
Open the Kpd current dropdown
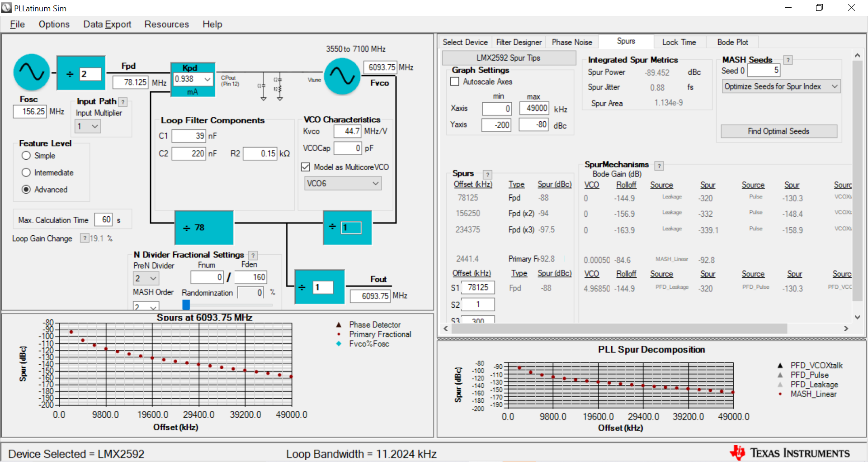[193, 79]
